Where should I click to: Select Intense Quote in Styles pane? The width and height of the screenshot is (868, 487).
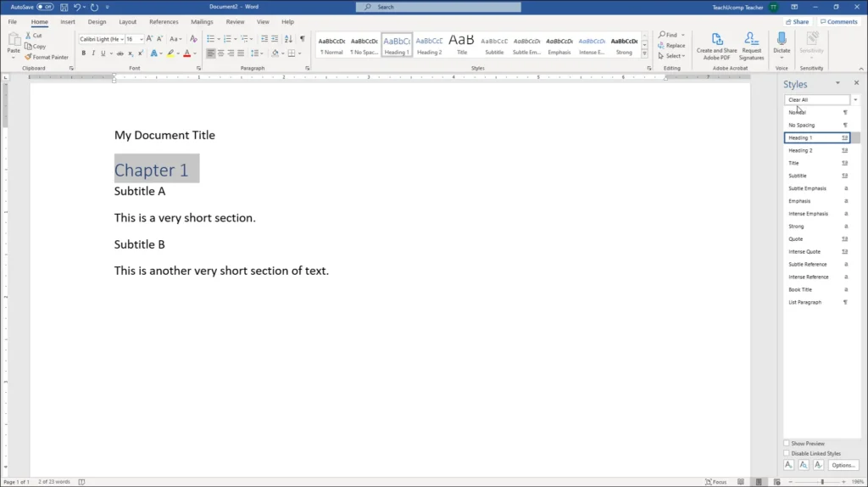[816, 251]
